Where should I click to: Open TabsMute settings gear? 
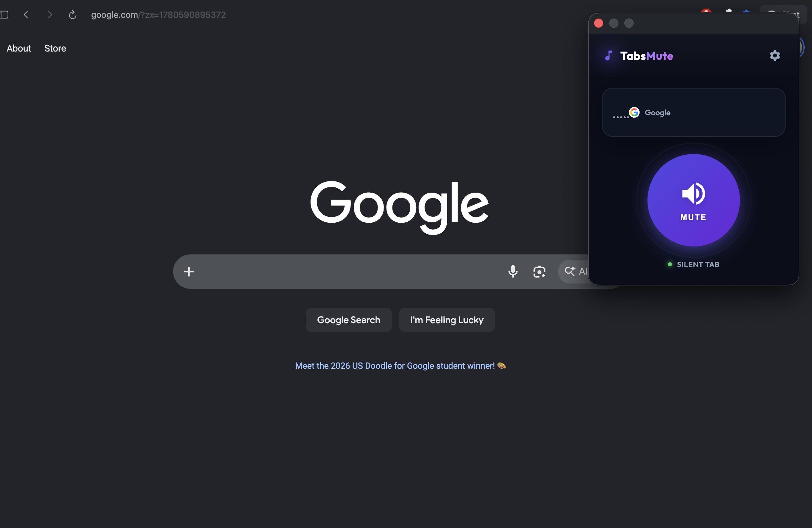pos(775,56)
